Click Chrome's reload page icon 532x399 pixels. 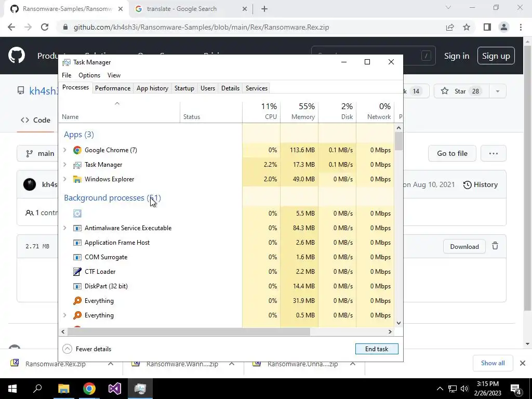[45, 27]
